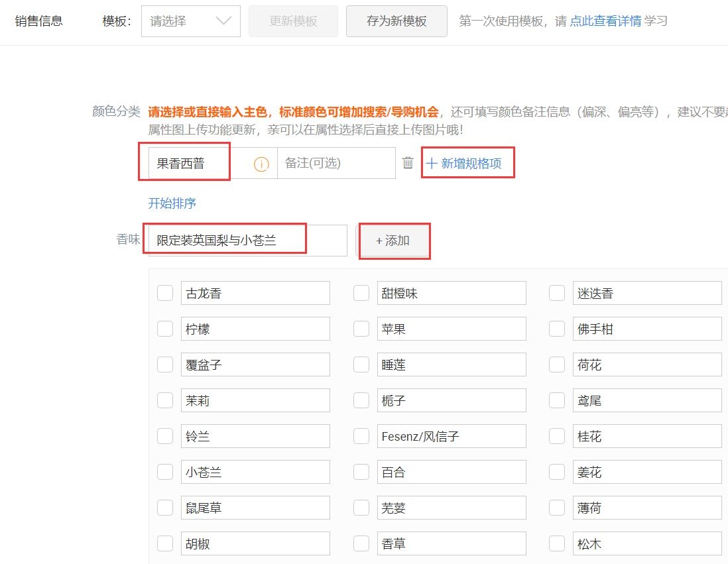Click the orange info icon beside 果香西普

(x=261, y=164)
